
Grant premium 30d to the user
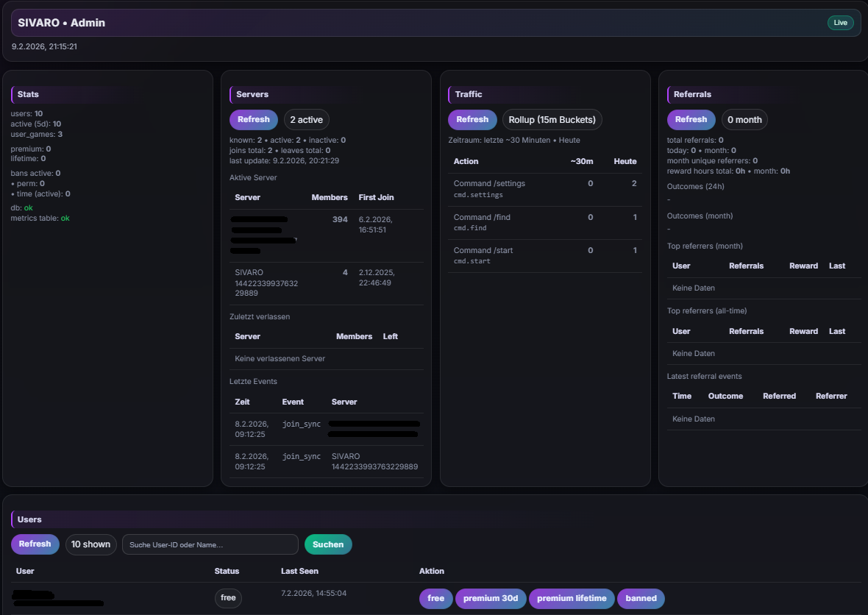(x=491, y=598)
